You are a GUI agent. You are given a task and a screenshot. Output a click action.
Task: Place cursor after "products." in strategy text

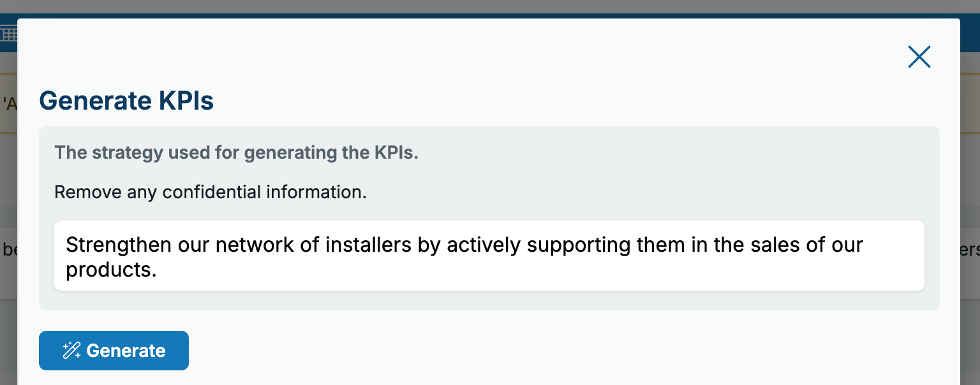[x=158, y=270]
